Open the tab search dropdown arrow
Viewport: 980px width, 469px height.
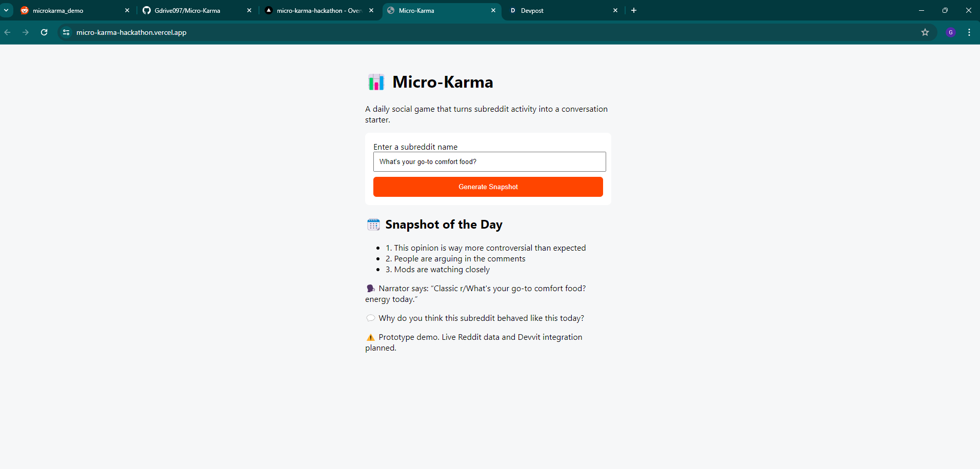(x=6, y=10)
